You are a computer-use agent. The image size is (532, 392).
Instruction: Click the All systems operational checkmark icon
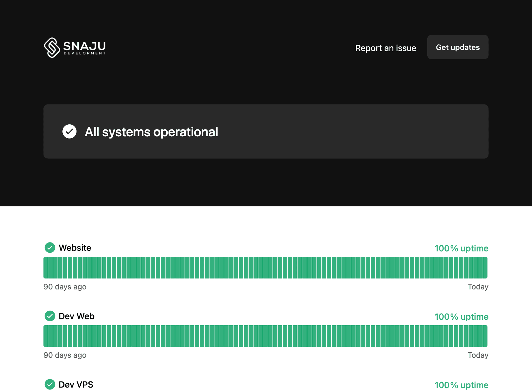pos(70,132)
